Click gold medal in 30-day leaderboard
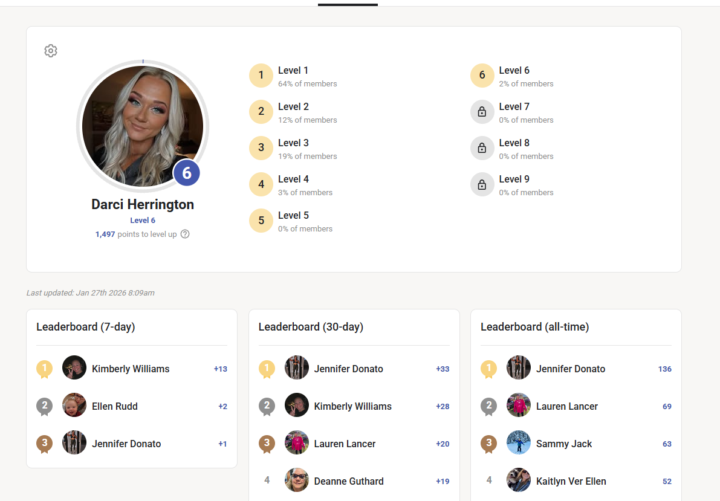This screenshot has height=501, width=720. [x=267, y=369]
